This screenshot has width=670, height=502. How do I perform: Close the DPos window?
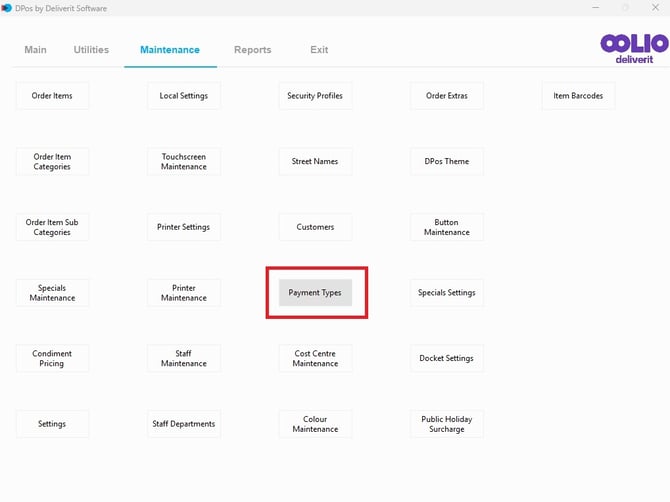[x=655, y=7]
